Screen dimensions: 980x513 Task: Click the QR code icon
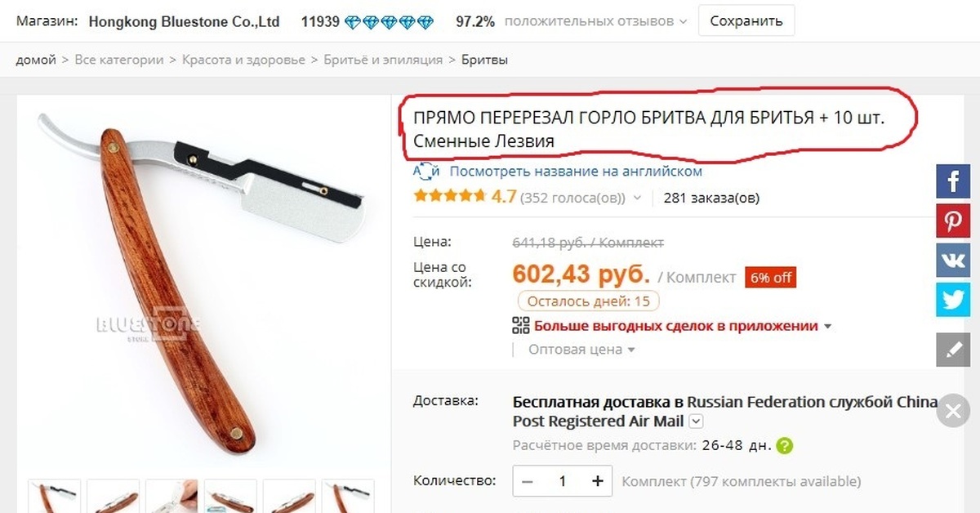coord(520,326)
